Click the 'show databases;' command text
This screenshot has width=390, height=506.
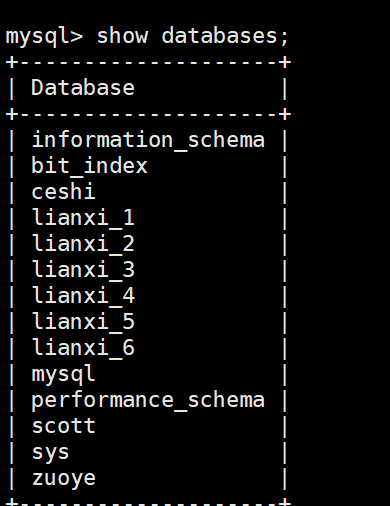pos(192,36)
